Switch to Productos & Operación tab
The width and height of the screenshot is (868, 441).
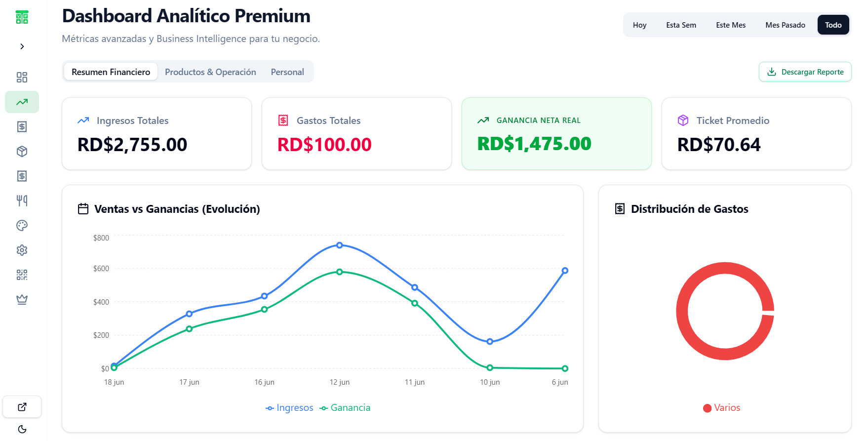(x=210, y=72)
